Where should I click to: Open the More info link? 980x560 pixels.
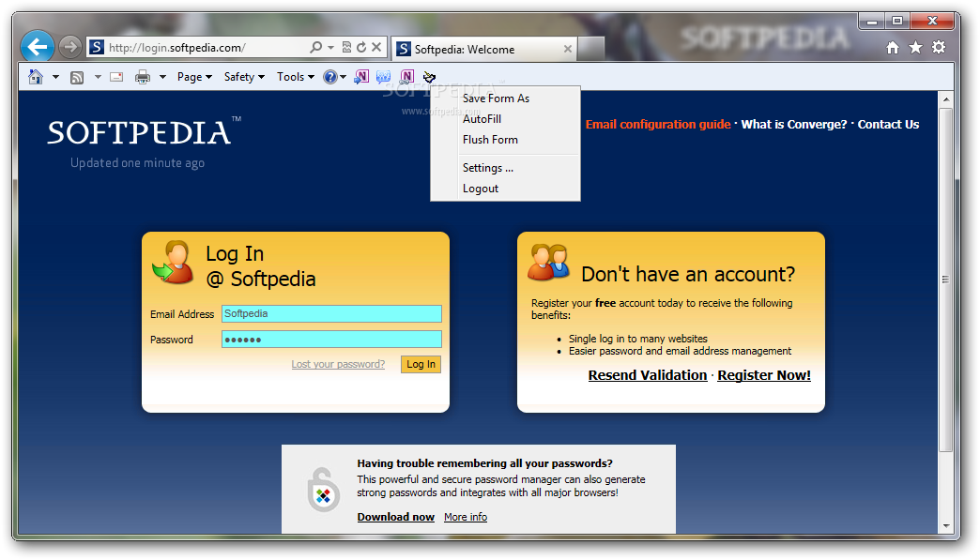tap(466, 517)
